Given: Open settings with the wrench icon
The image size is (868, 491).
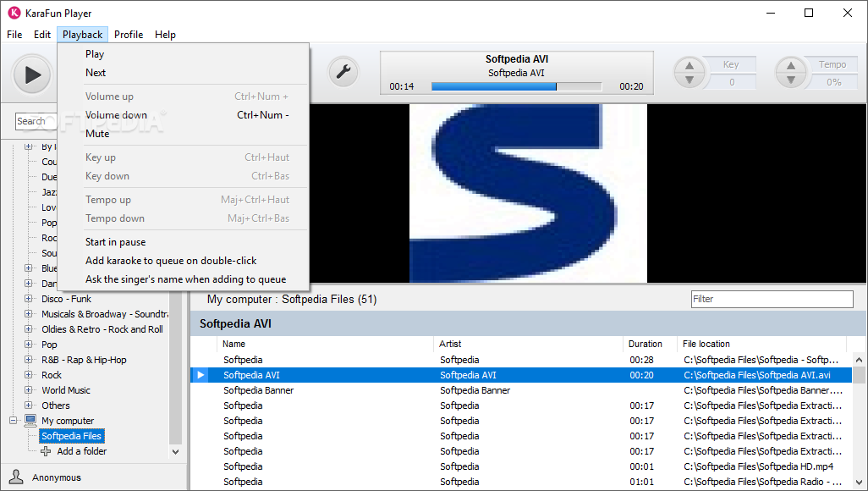Looking at the screenshot, I should [343, 72].
